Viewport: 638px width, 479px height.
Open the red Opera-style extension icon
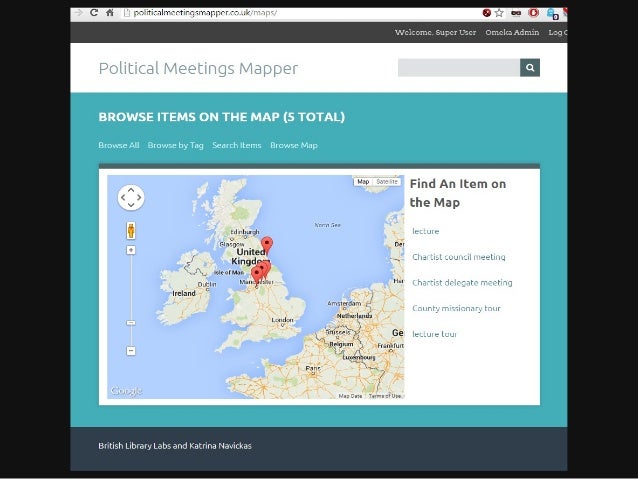[533, 13]
